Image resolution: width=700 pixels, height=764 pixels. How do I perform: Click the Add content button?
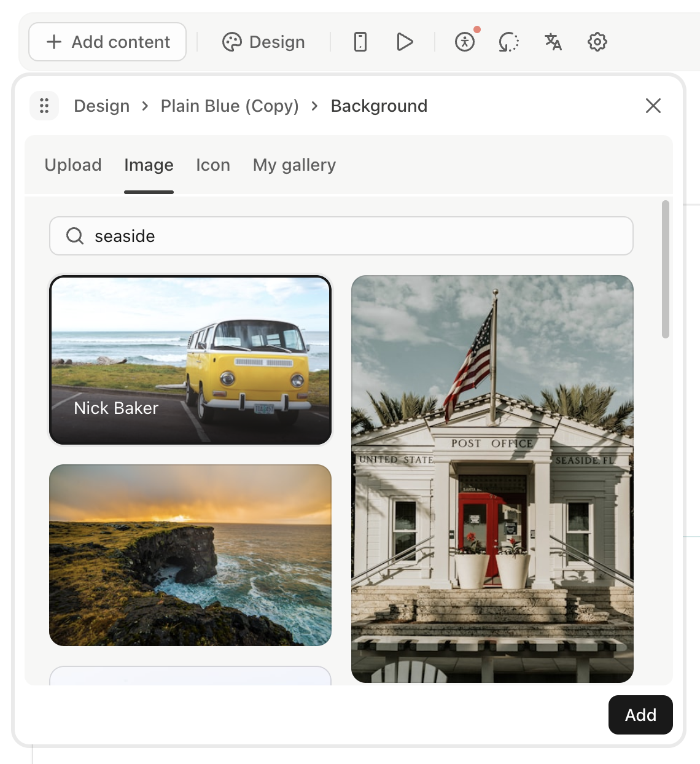tap(107, 42)
